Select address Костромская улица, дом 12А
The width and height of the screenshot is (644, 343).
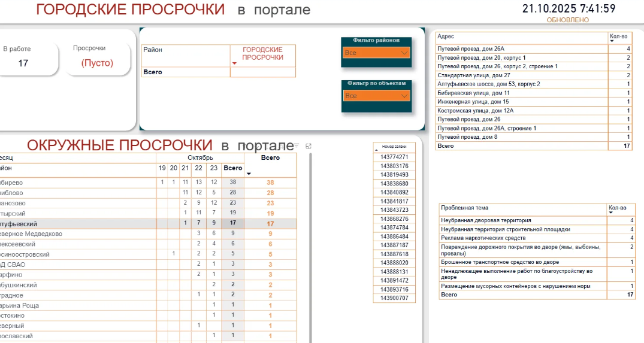point(475,111)
